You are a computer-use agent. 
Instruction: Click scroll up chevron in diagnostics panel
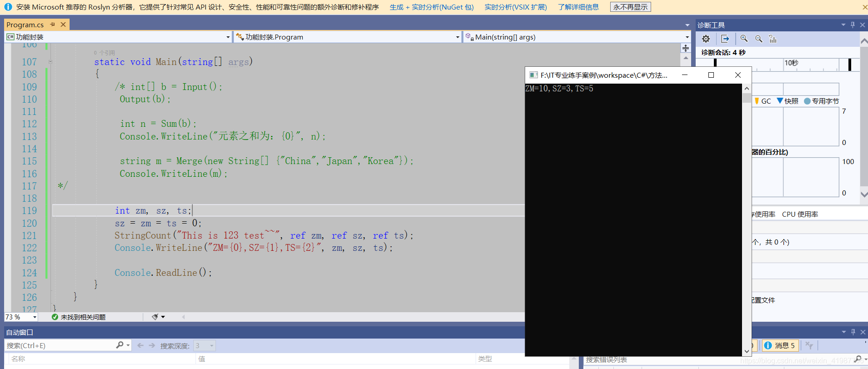pyautogui.click(x=864, y=42)
